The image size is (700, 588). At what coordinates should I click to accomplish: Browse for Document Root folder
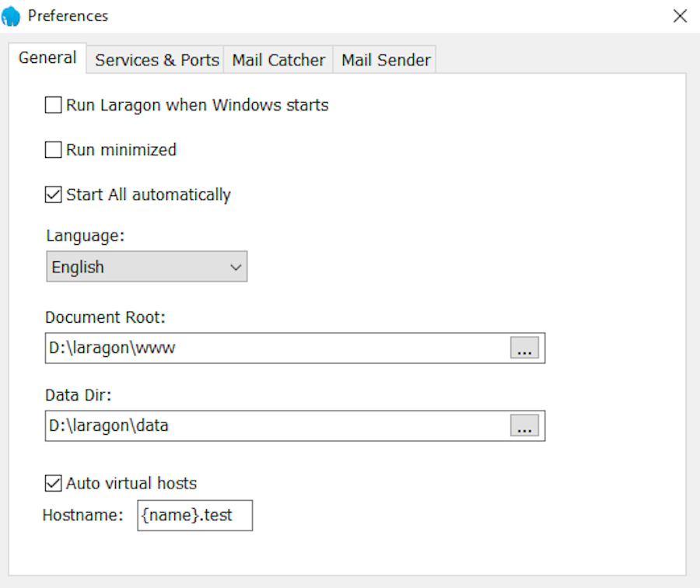524,348
